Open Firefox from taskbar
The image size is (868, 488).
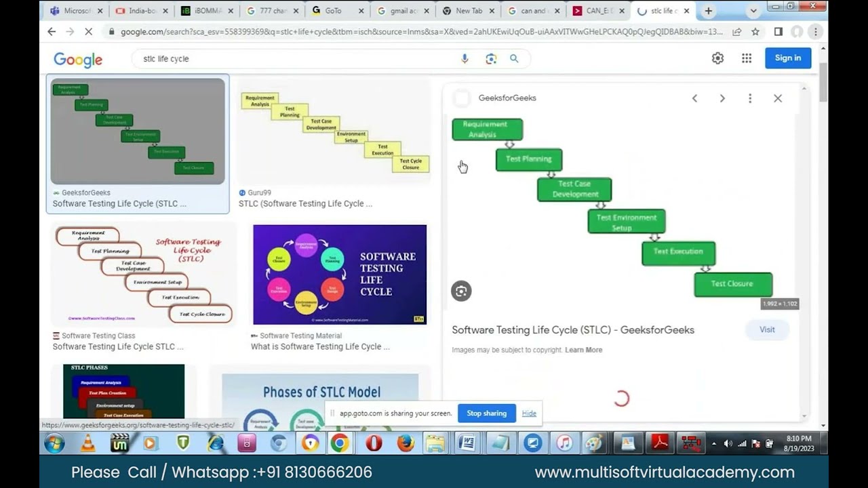coord(406,443)
